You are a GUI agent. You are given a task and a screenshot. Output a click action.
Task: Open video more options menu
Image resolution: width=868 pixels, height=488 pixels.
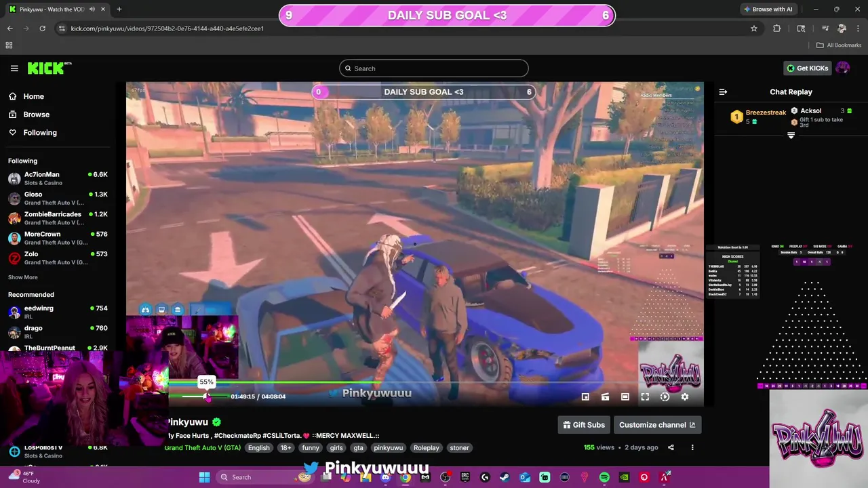pos(692,447)
